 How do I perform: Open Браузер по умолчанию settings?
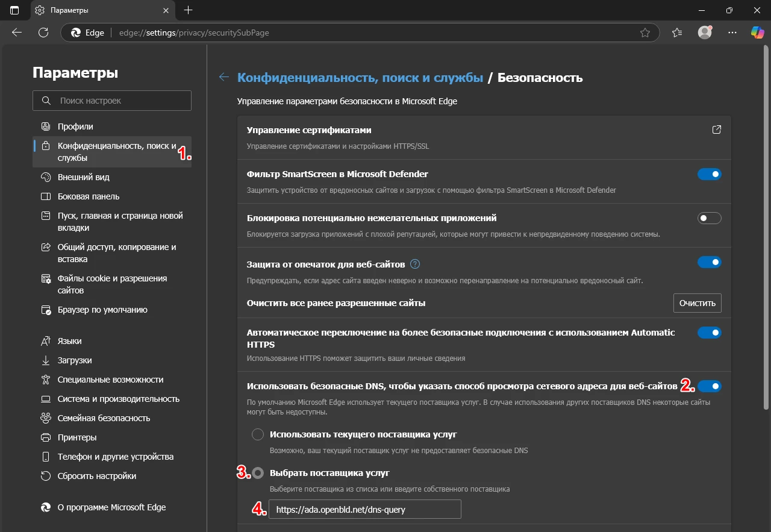(112, 310)
